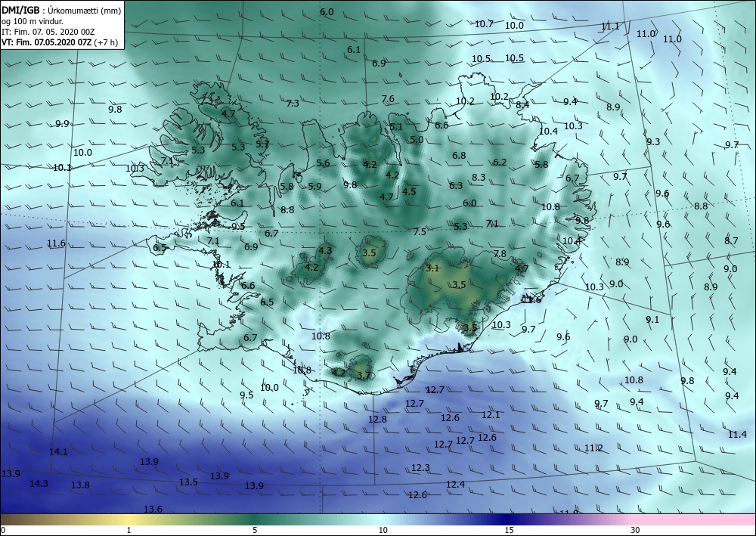Click the value 7.8 on the map
The height and width of the screenshot is (536, 756).
pos(500,253)
